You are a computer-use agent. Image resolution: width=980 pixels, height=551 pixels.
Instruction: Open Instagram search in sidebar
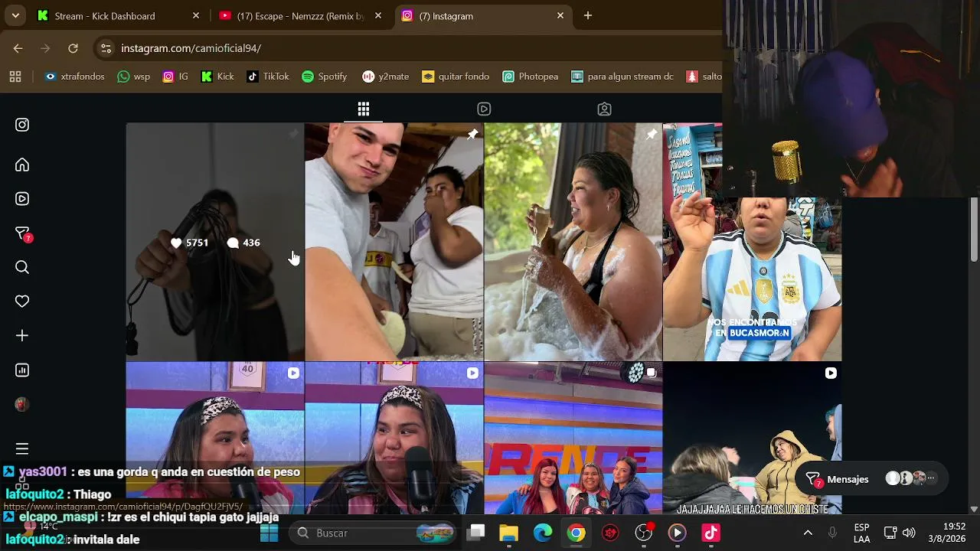22,267
